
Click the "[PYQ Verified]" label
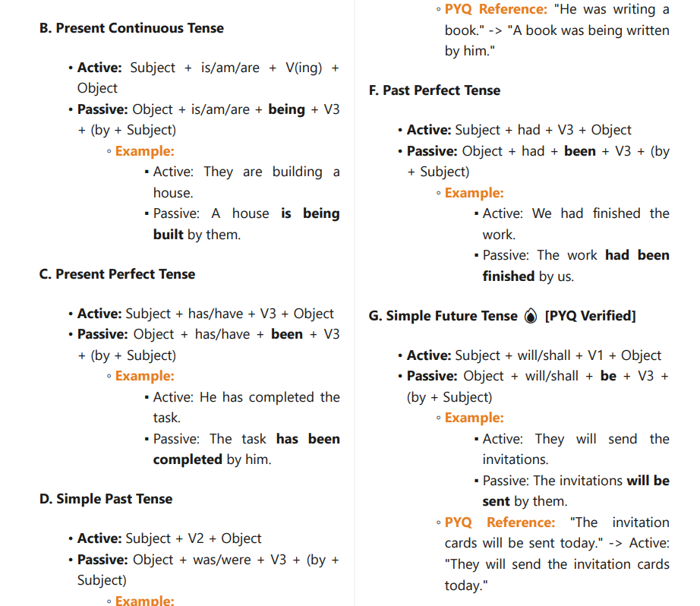click(x=590, y=316)
